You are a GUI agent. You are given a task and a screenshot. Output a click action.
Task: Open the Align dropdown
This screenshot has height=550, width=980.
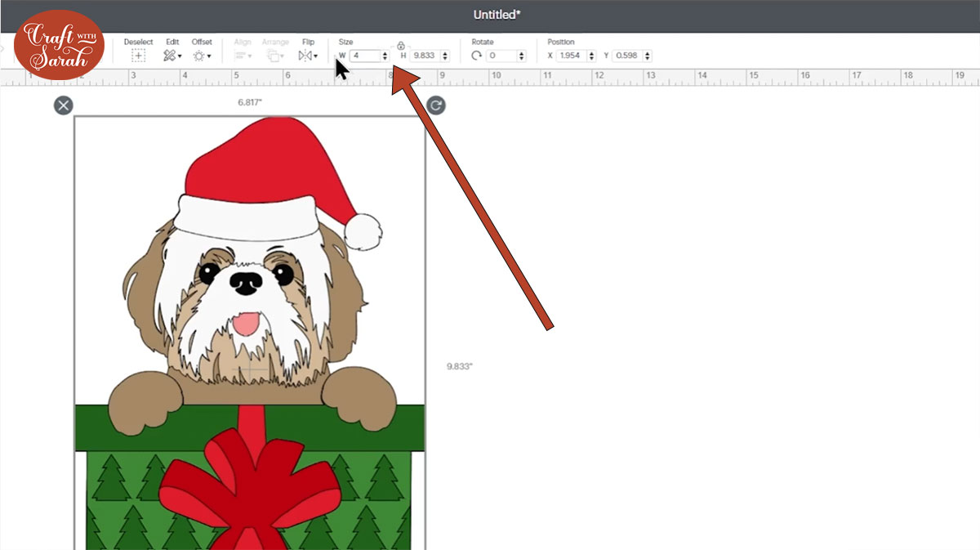(x=243, y=56)
